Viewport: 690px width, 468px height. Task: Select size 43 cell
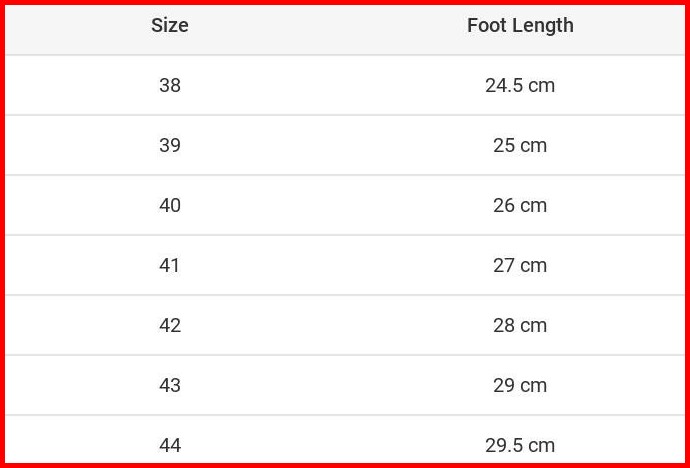point(170,386)
